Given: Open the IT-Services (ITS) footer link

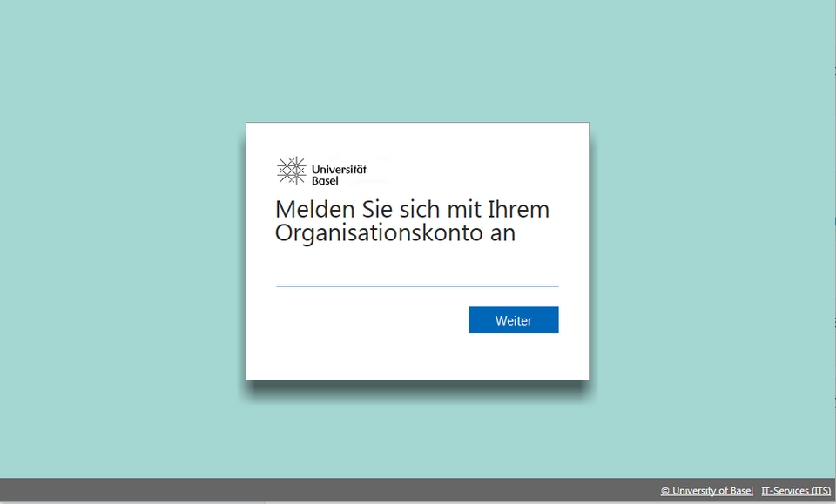Looking at the screenshot, I should click(x=796, y=491).
